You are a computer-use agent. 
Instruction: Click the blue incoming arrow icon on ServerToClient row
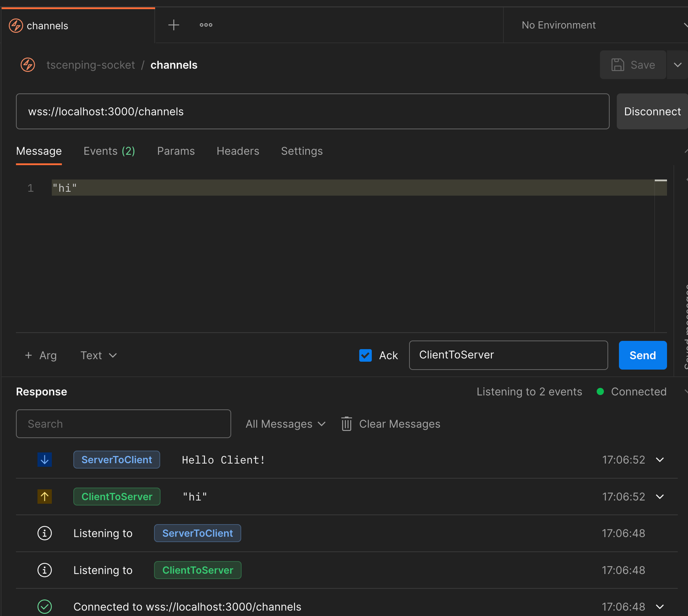click(x=45, y=460)
